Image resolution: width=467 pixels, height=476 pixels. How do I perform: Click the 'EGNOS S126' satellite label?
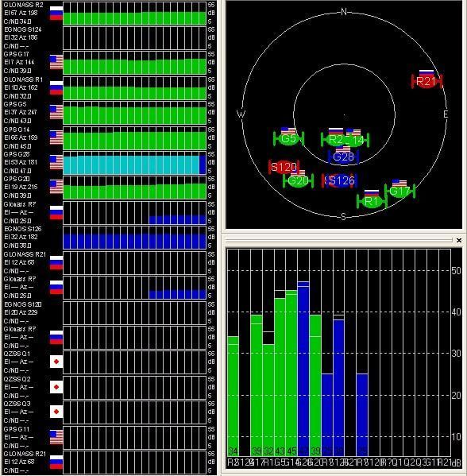(x=23, y=229)
